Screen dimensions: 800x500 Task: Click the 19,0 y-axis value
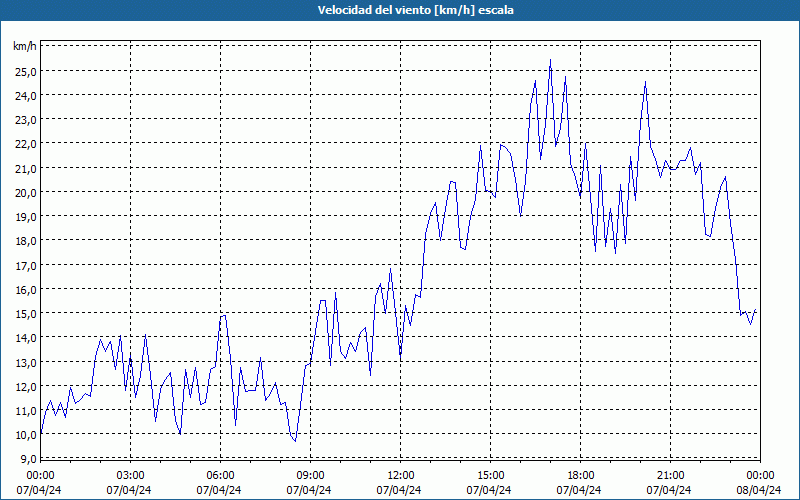(26, 217)
